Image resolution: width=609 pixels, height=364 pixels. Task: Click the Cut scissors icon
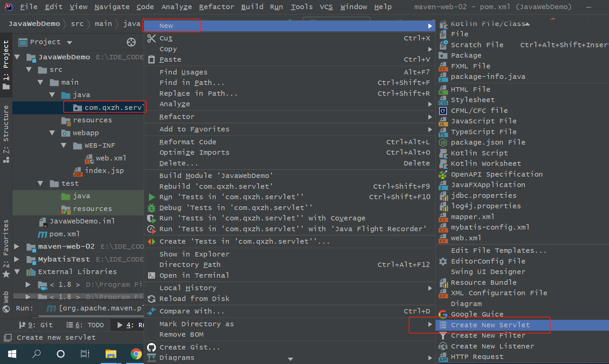[151, 38]
